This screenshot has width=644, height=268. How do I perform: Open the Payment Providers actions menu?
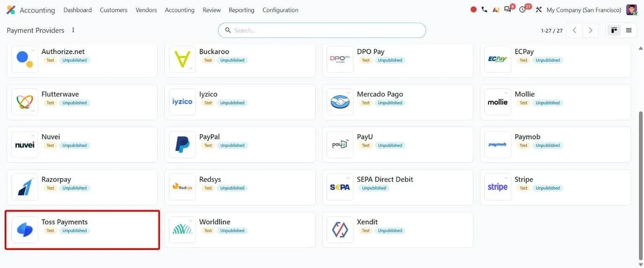(x=73, y=30)
